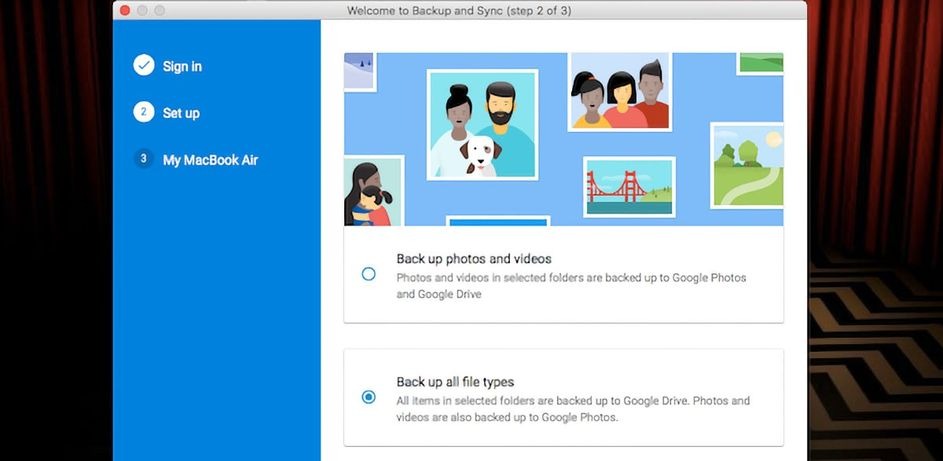Click the Back up all file types heading
Image resolution: width=943 pixels, height=461 pixels.
coord(455,382)
